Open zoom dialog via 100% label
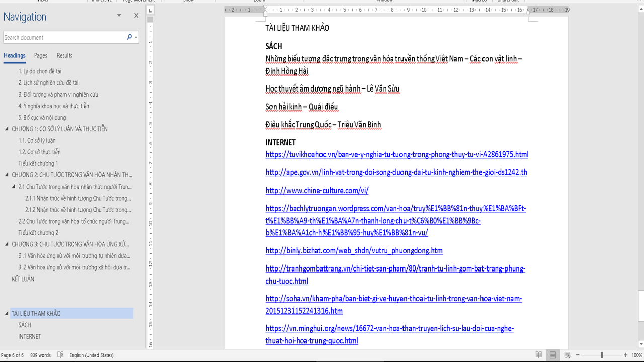Screen dimensions: 644x362 [636, 355]
